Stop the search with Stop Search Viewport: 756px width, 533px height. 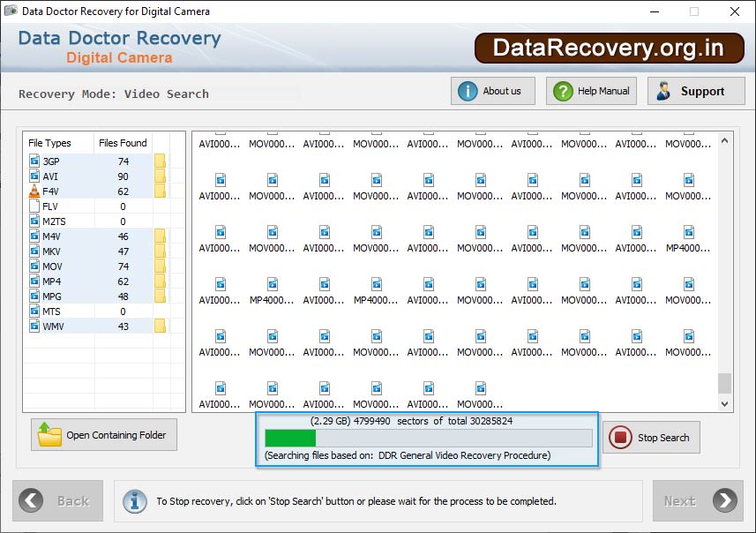651,438
